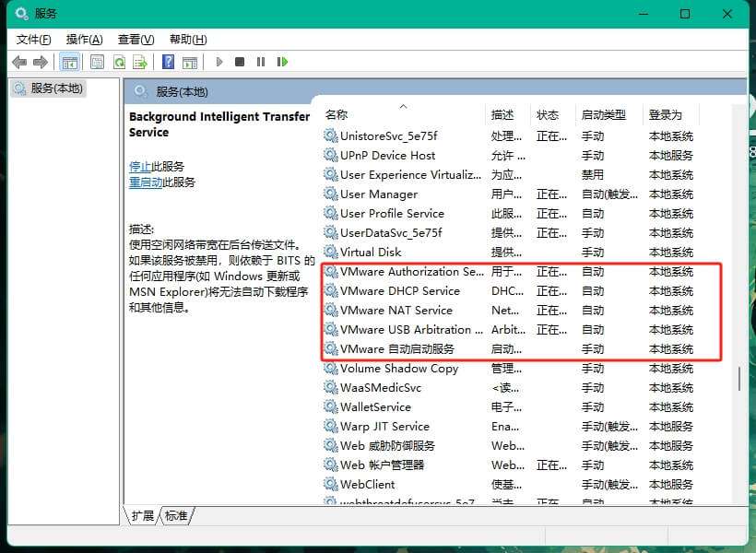Select the User Profile Service row
Image resolution: width=756 pixels, height=553 pixels.
(x=509, y=213)
